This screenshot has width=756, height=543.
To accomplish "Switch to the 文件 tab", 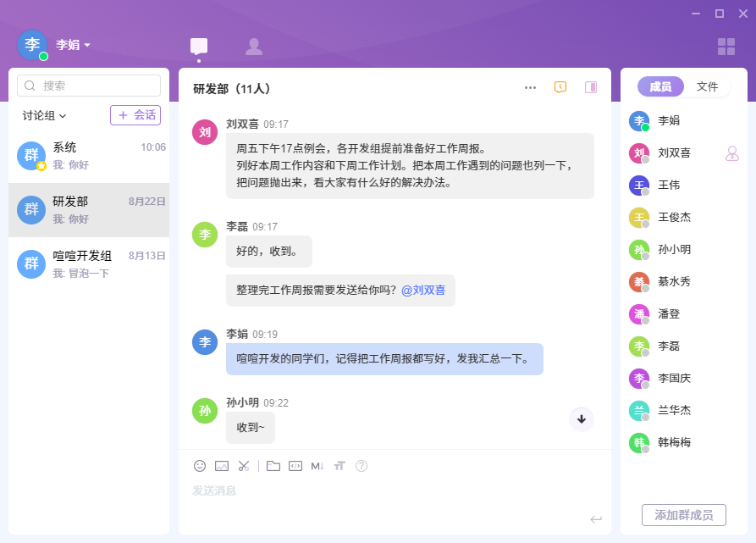I will (x=707, y=86).
